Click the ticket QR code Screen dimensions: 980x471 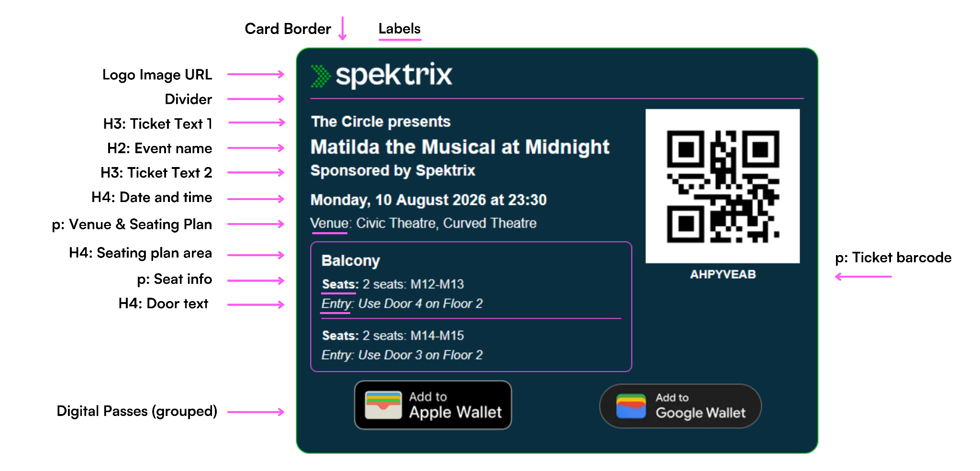(723, 186)
